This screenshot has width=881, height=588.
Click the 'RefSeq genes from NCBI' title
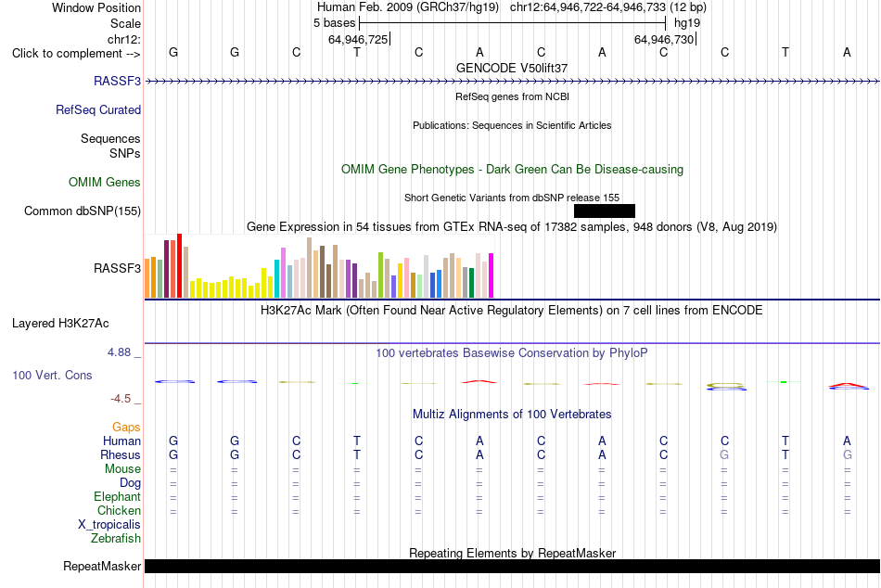[x=512, y=96]
